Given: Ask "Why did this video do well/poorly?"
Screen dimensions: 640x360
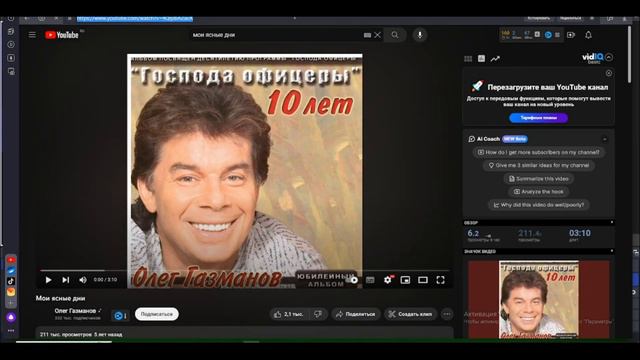Looking at the screenshot, I should pyautogui.click(x=539, y=204).
